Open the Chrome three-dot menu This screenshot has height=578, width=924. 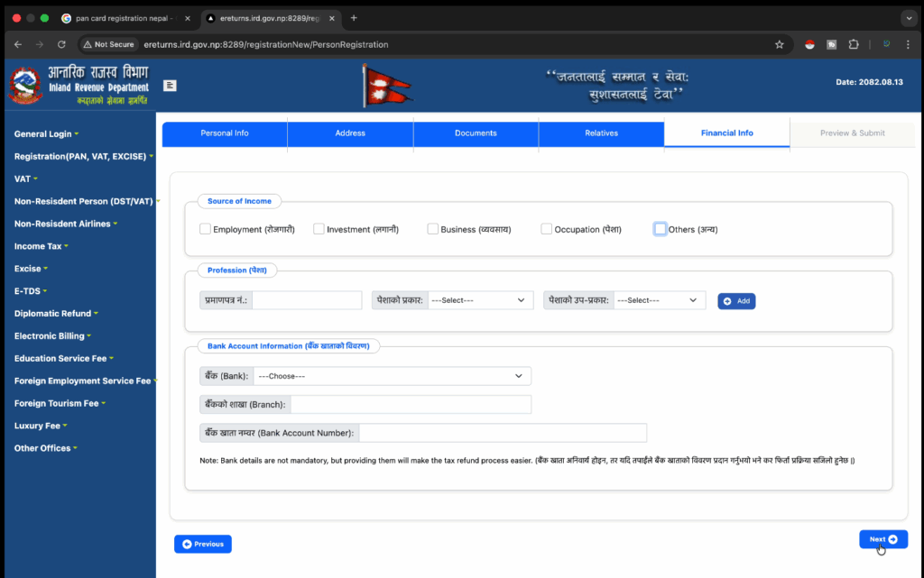(x=909, y=44)
